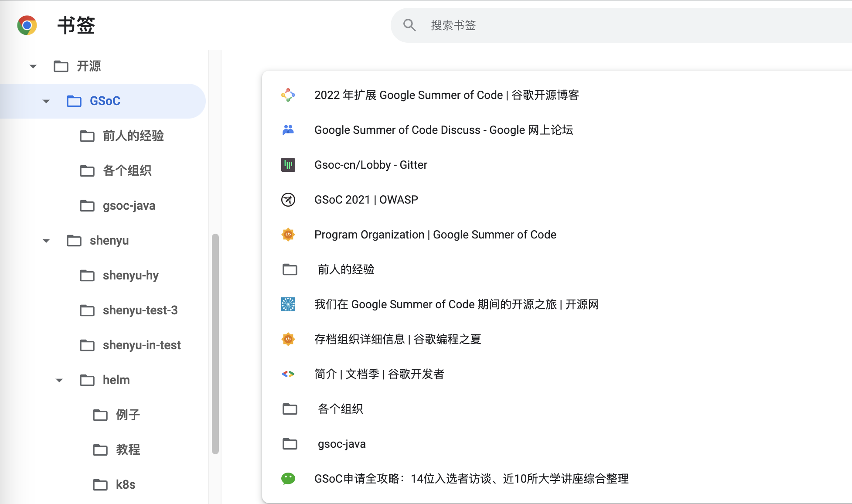Click the Gitter favicon for Gsoc-cn/Lobby
852x504 pixels.
pos(288,165)
